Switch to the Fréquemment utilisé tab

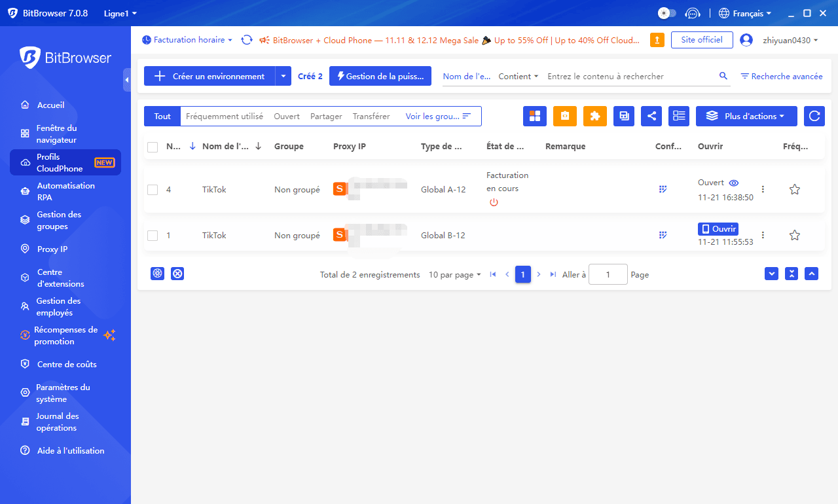click(225, 116)
